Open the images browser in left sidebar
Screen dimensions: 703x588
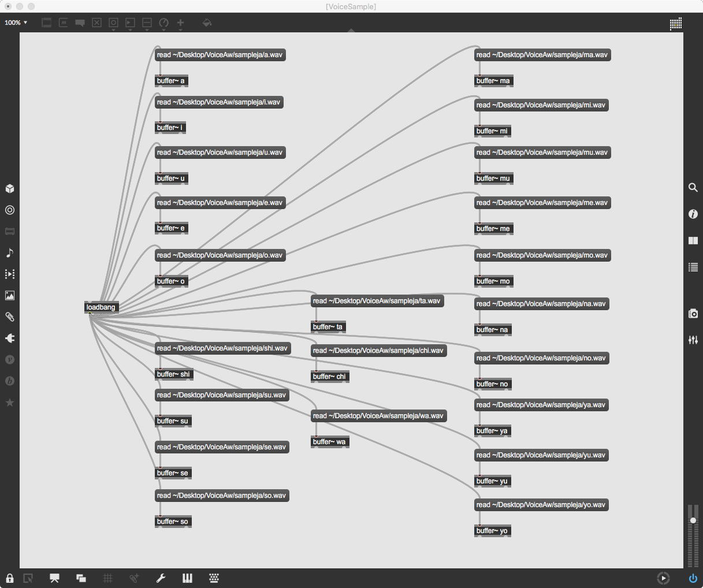coord(10,296)
